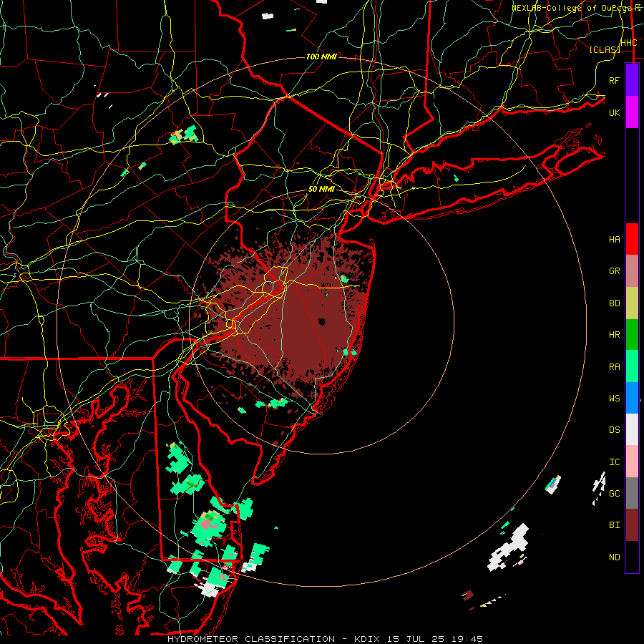Click the 'NEXLAB-College of DuPage' header text

coord(573,8)
